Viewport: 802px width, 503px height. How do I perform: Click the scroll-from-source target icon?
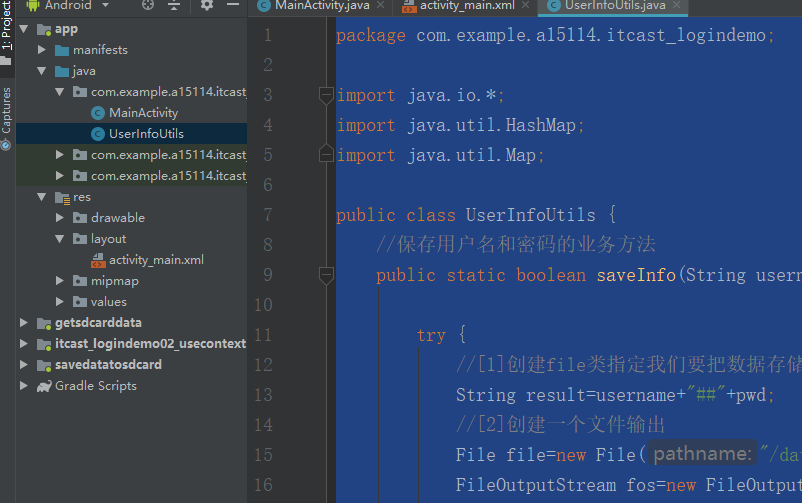(148, 5)
